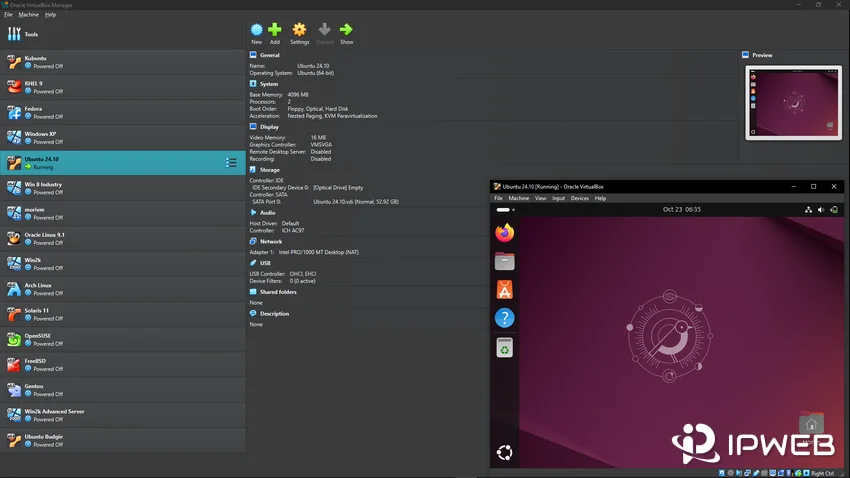850x478 pixels.
Task: Launch Firefox from the Ubuntu dock
Action: pyautogui.click(x=505, y=232)
